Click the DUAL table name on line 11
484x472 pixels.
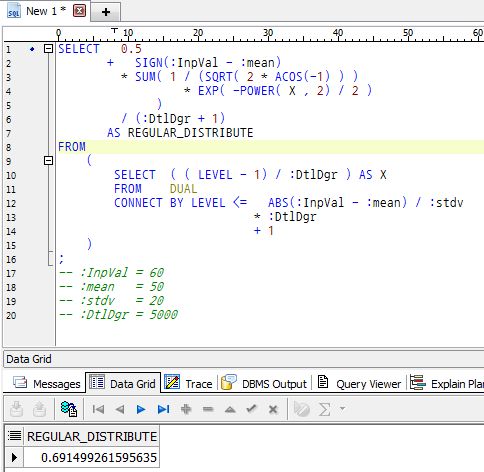[183, 189]
